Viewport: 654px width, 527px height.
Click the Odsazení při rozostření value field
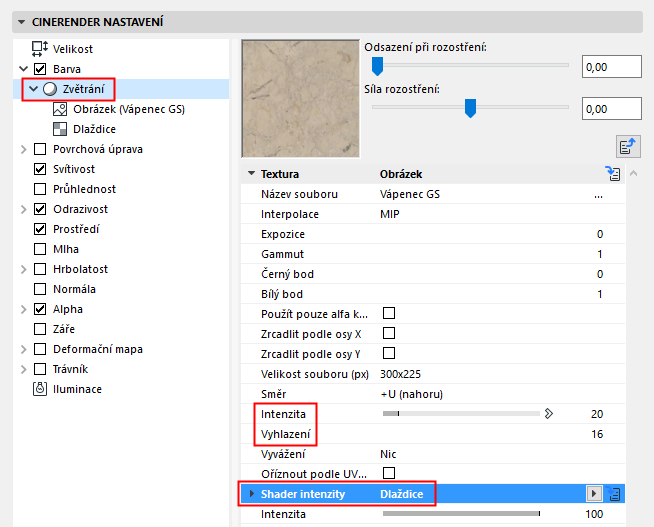point(611,67)
